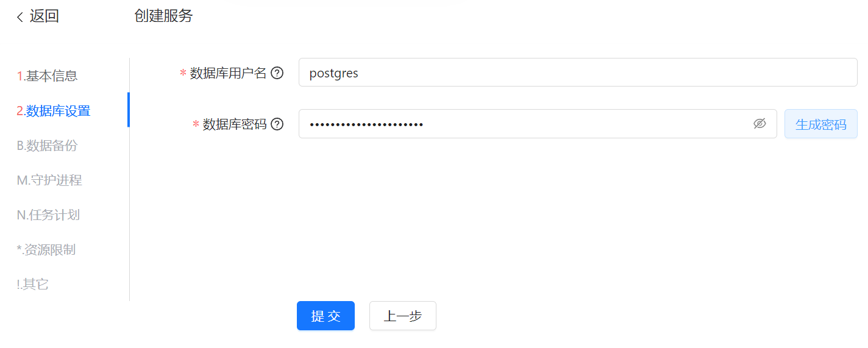868x348 pixels.
Task: Submit the form with 提交
Action: (325, 316)
